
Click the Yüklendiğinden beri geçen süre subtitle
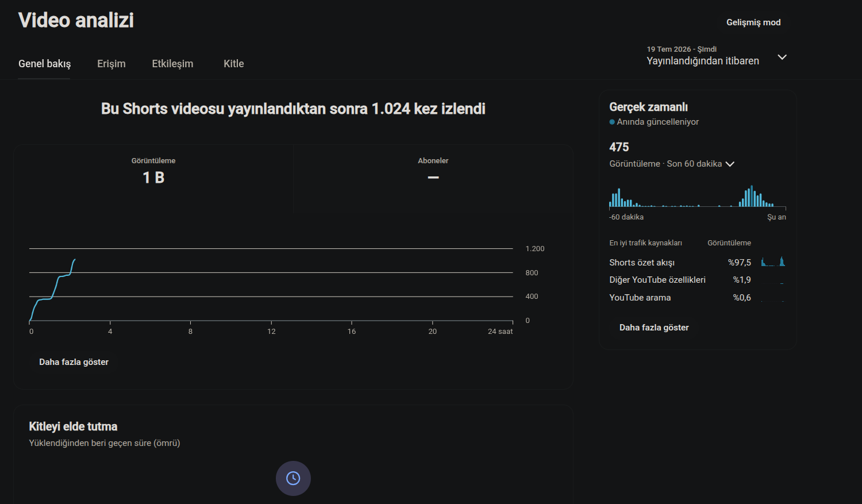[105, 443]
